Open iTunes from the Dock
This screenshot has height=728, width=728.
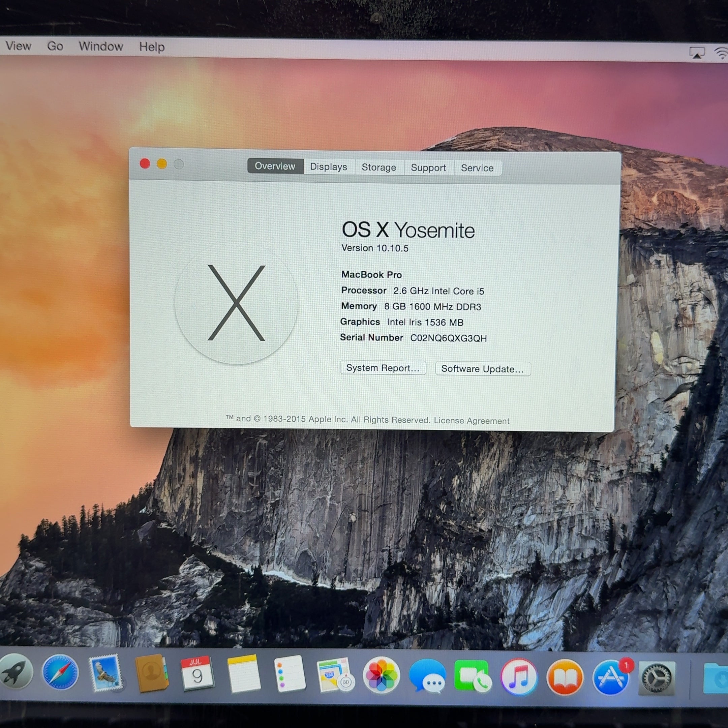[519, 676]
